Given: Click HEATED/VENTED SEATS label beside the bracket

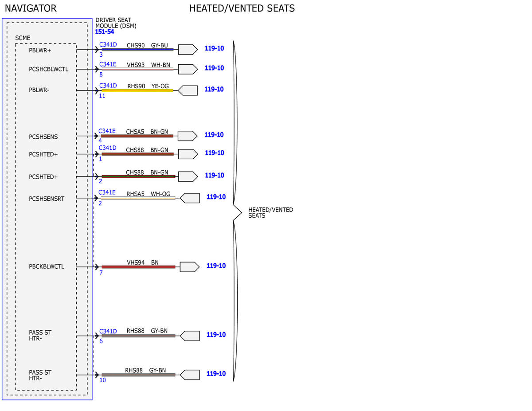Looking at the screenshot, I should (x=270, y=212).
